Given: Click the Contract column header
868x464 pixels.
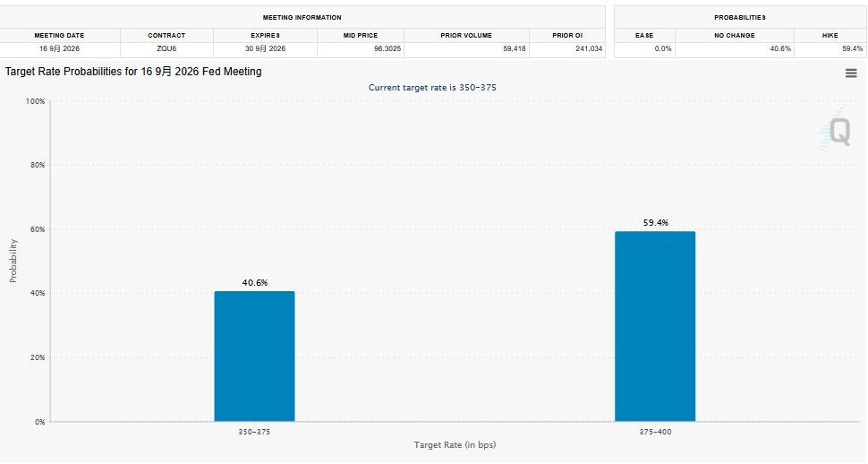Looking at the screenshot, I should tap(166, 36).
